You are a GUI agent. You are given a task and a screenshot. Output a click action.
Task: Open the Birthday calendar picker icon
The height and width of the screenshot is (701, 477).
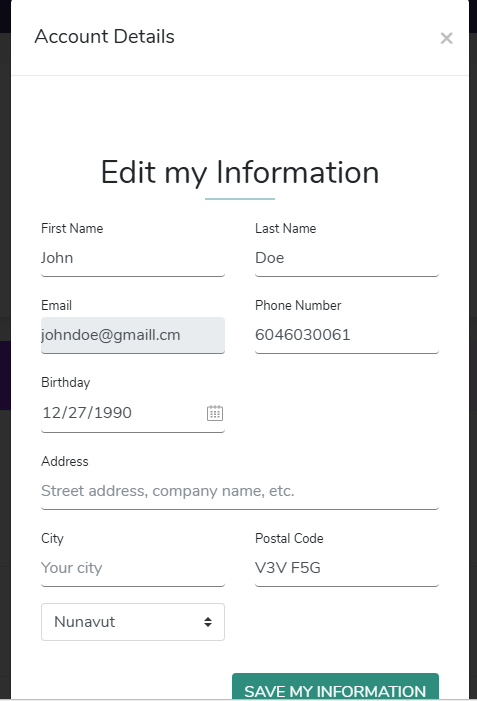[215, 413]
